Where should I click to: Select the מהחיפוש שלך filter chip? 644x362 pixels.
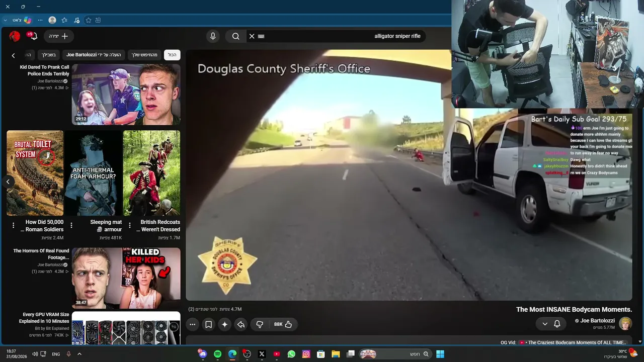tap(144, 55)
